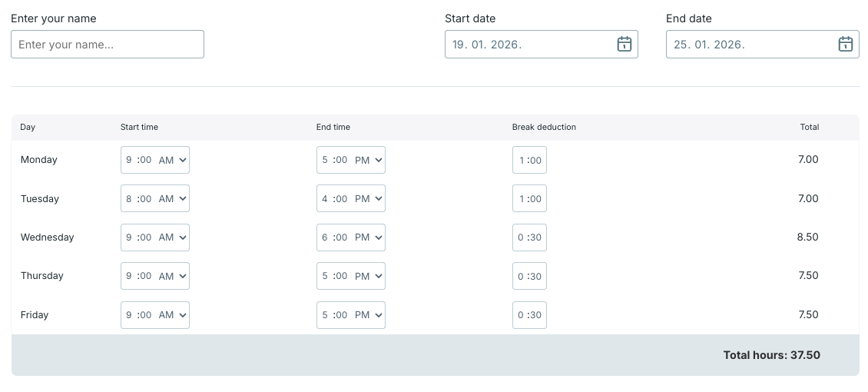Click the End date field showing 25. 01. 2026.

[x=762, y=45]
